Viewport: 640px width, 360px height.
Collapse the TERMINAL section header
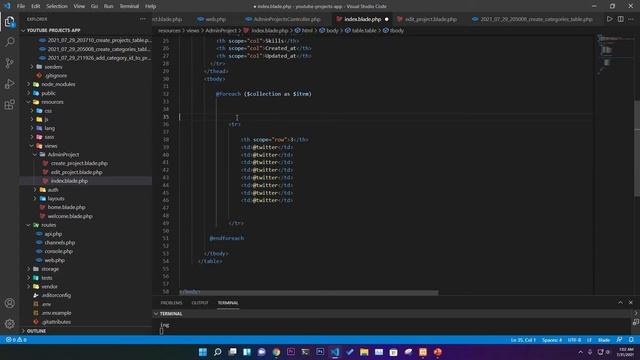point(171,313)
